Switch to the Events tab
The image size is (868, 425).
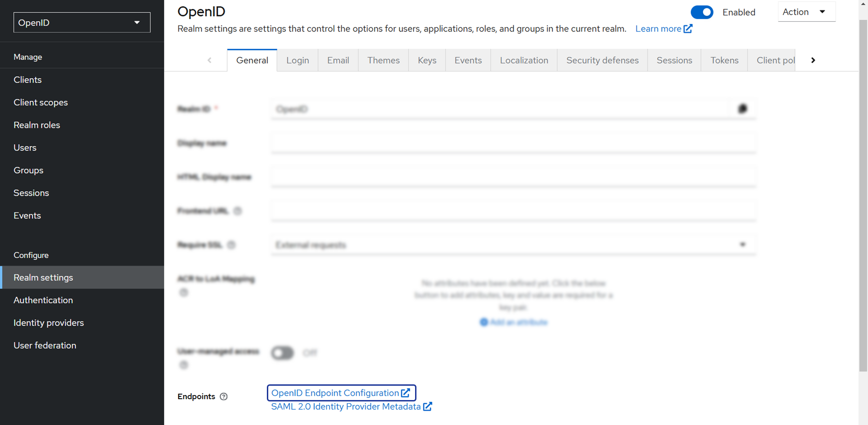[x=468, y=60]
